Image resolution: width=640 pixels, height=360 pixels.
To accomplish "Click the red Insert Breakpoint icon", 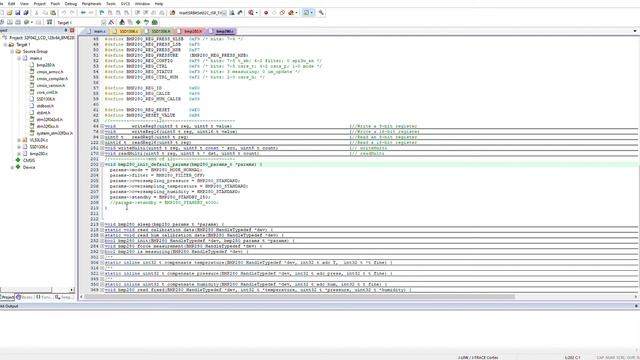I will click(266, 13).
